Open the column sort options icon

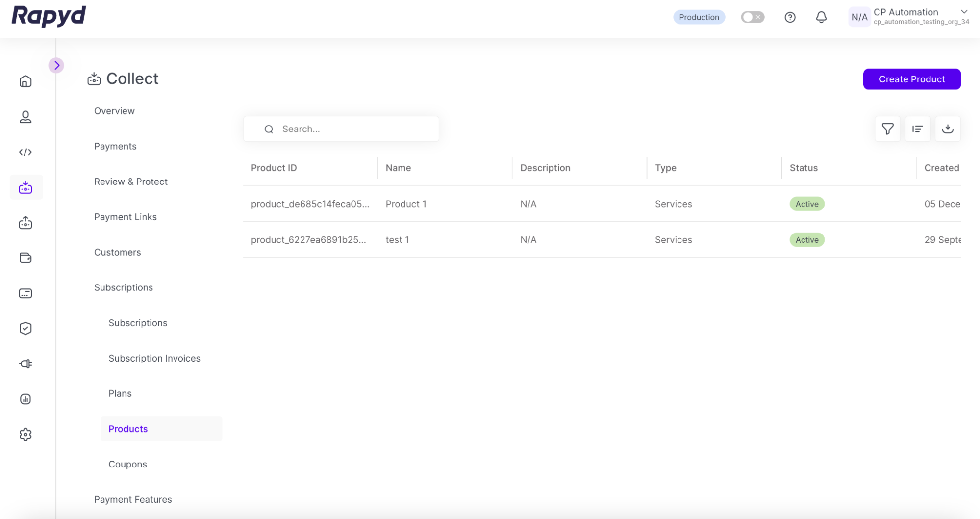pyautogui.click(x=917, y=129)
